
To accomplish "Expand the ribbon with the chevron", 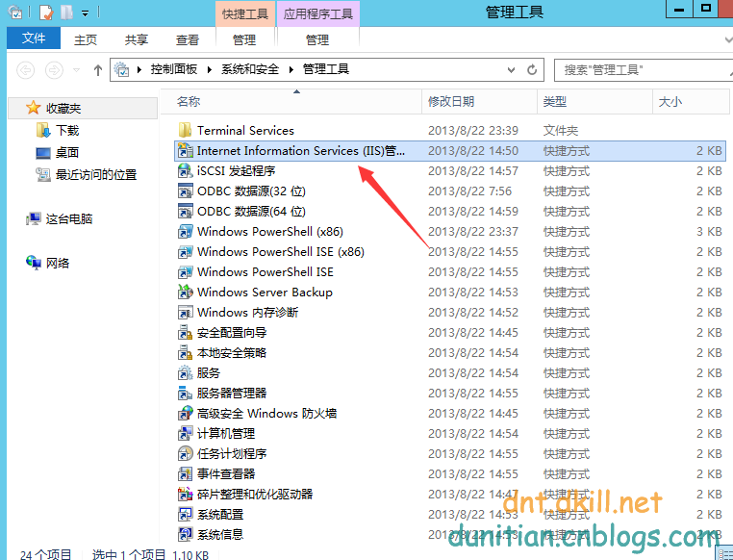I will (x=728, y=39).
